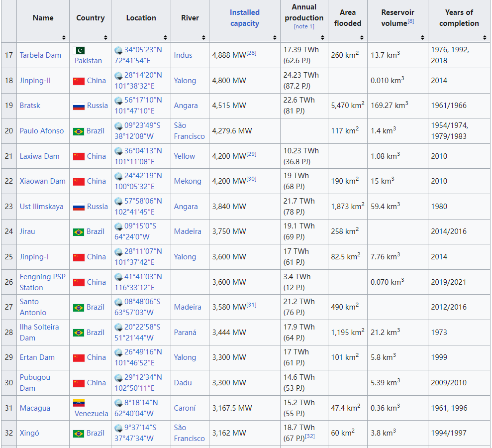The height and width of the screenshot is (448, 492).
Task: Open the Mekong river link
Action: tap(188, 181)
